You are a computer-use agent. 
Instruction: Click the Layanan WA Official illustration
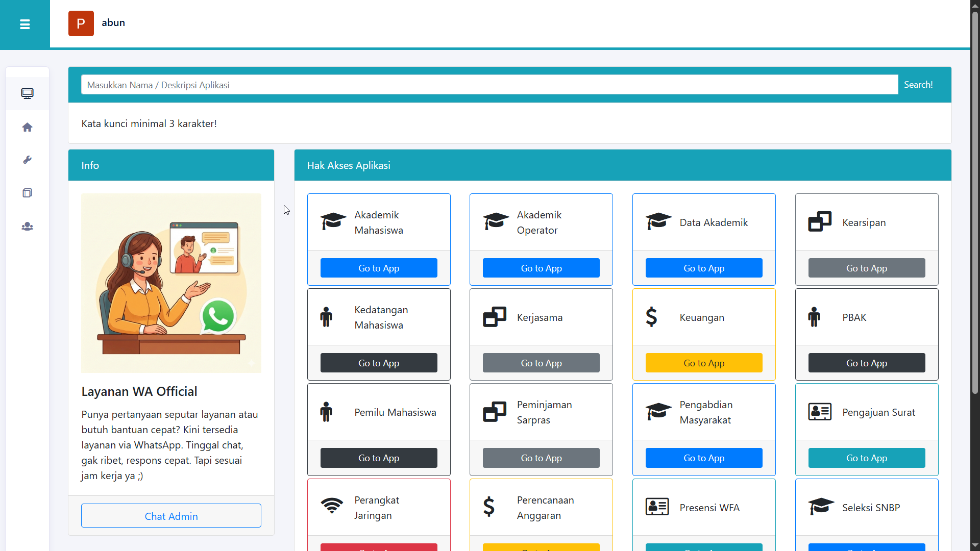coord(171,283)
